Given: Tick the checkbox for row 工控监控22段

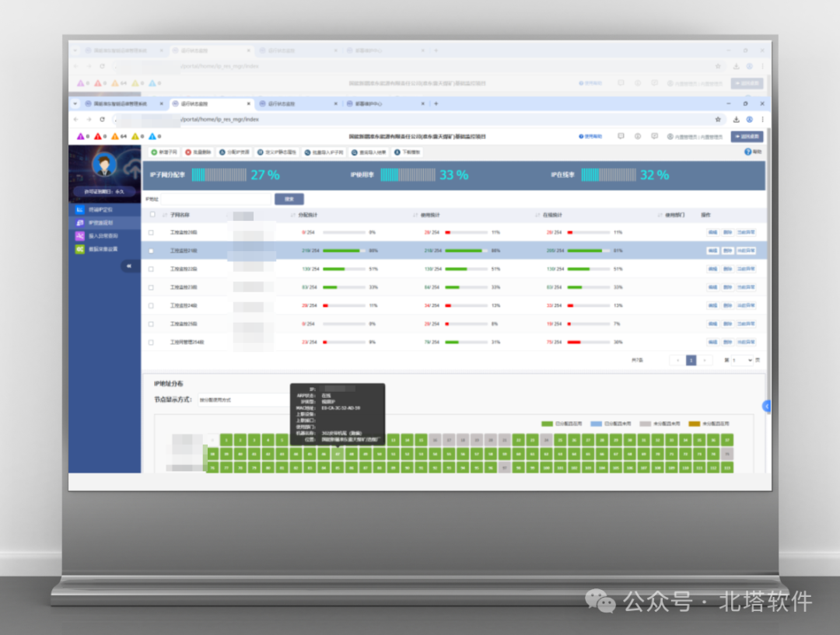Looking at the screenshot, I should coord(151,270).
